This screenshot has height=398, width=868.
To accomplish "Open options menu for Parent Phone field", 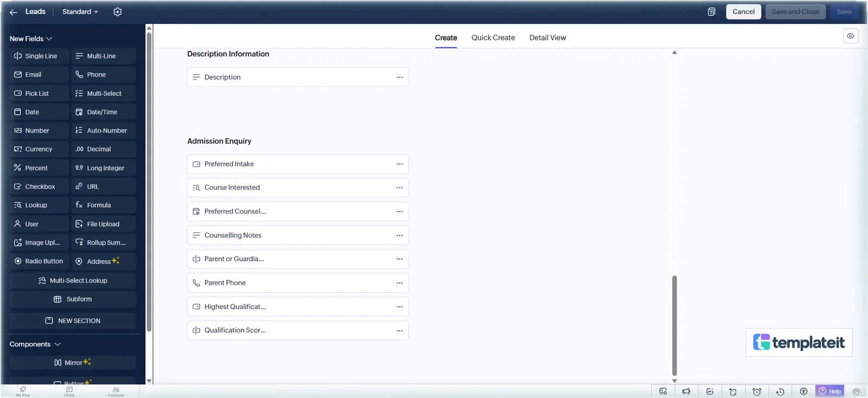I will pos(399,283).
